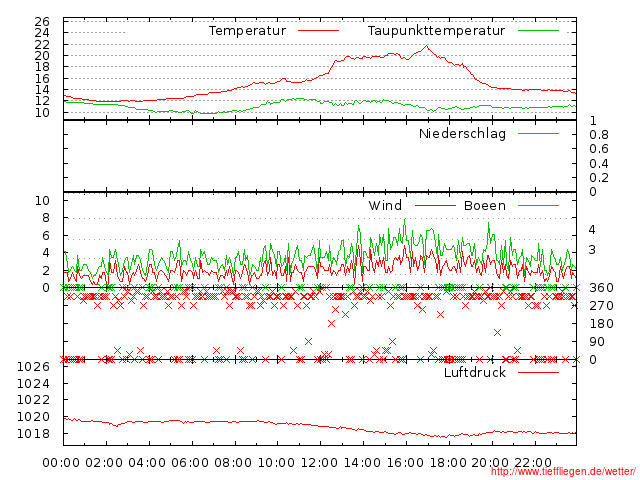Click the 12:00 time axis label
This screenshot has height=480, width=640.
pos(319,463)
